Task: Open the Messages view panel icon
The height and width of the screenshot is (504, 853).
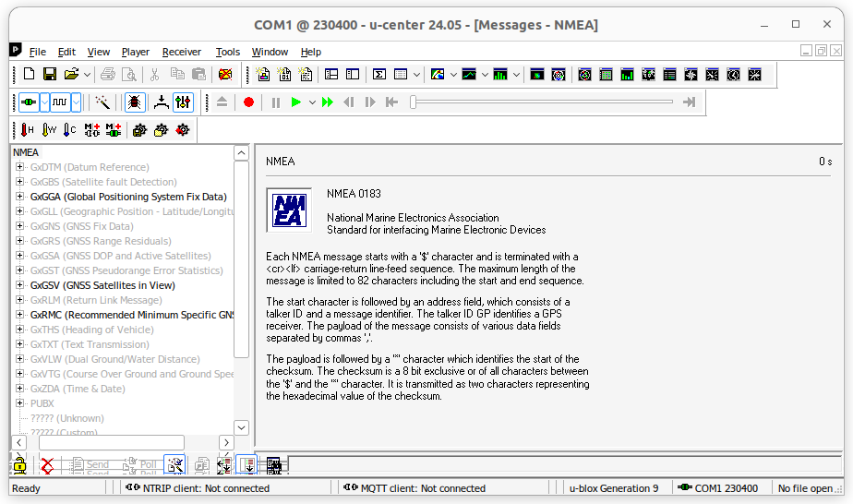Action: (x=331, y=75)
